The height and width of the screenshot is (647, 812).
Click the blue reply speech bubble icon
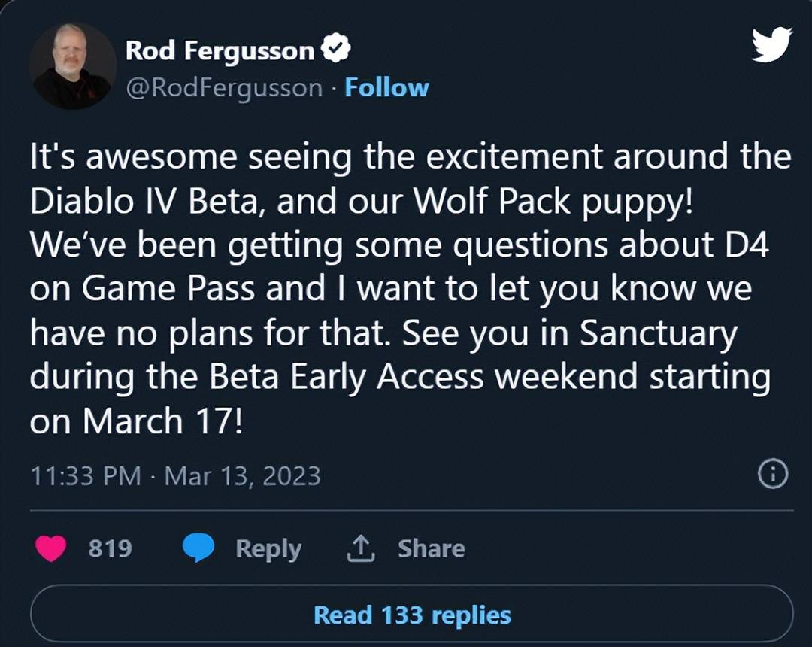(199, 548)
